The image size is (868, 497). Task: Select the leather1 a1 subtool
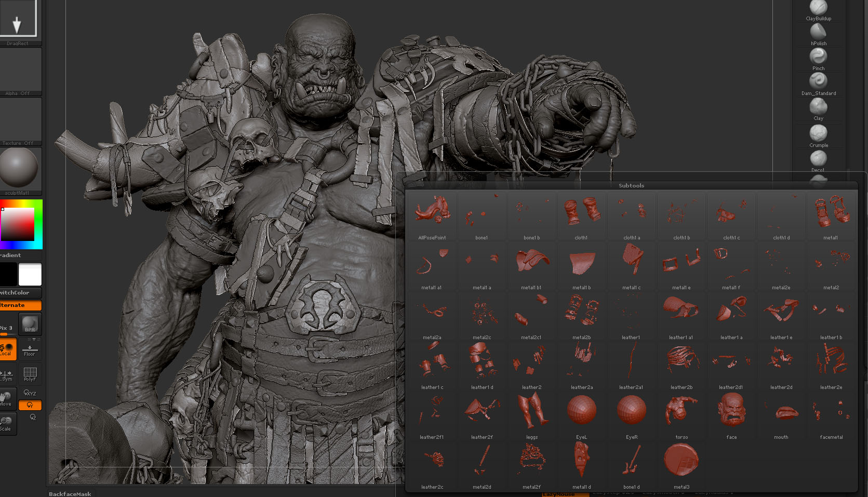(x=682, y=316)
